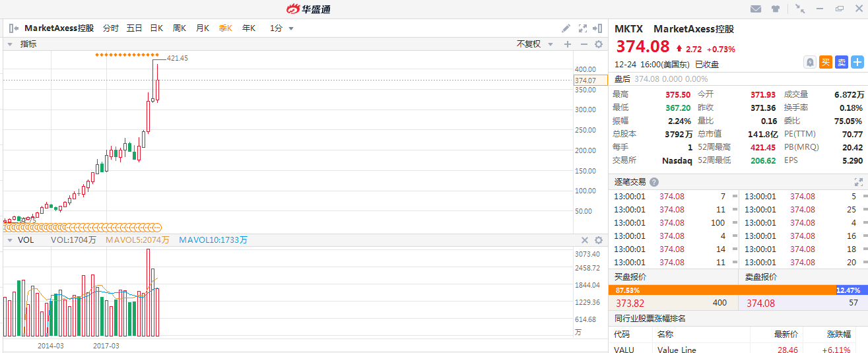Click the 交易所 Nasdaq value
Image resolution: width=868 pixels, height=353 pixels.
point(677,160)
